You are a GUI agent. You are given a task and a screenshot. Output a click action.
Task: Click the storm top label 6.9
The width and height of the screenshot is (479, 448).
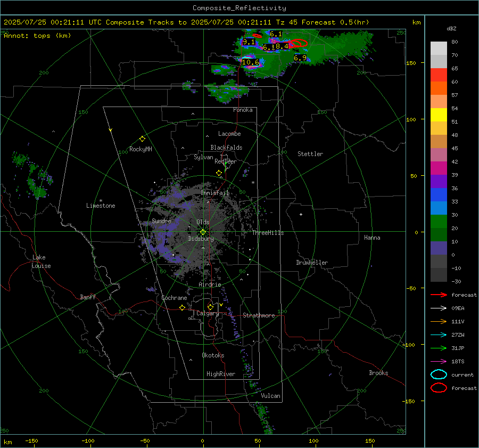(x=300, y=58)
